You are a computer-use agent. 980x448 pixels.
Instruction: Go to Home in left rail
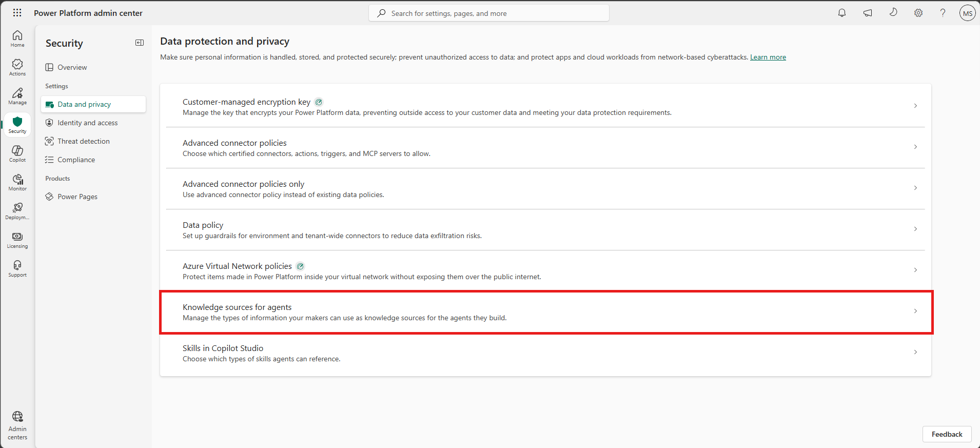point(17,38)
